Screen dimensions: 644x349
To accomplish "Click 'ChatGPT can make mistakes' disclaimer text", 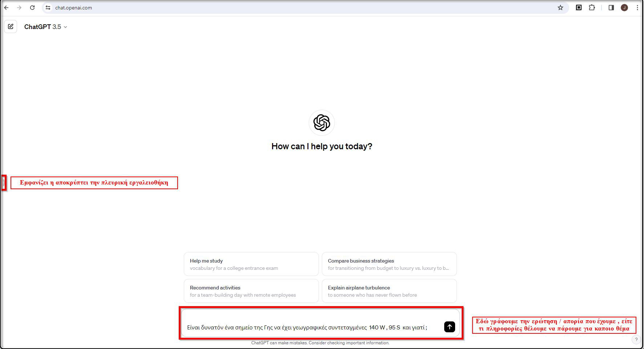I will point(320,343).
